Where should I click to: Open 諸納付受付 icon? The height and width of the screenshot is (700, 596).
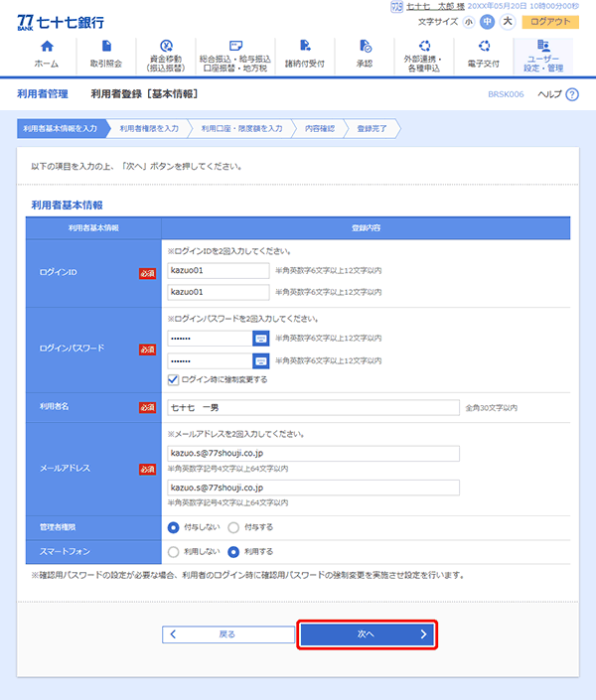coord(305,46)
